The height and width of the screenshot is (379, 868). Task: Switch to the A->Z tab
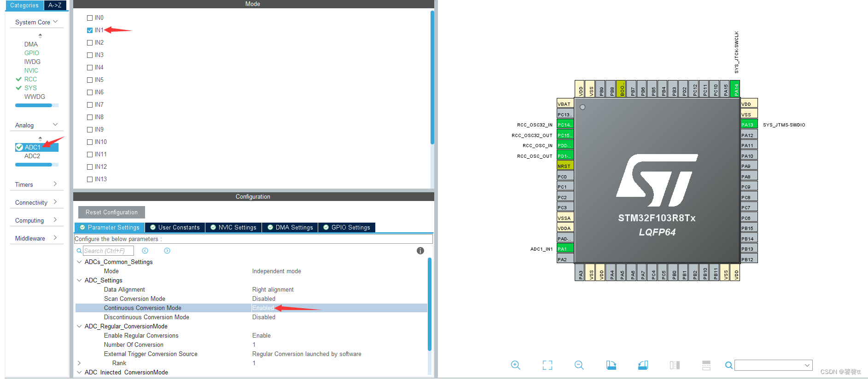pos(55,6)
